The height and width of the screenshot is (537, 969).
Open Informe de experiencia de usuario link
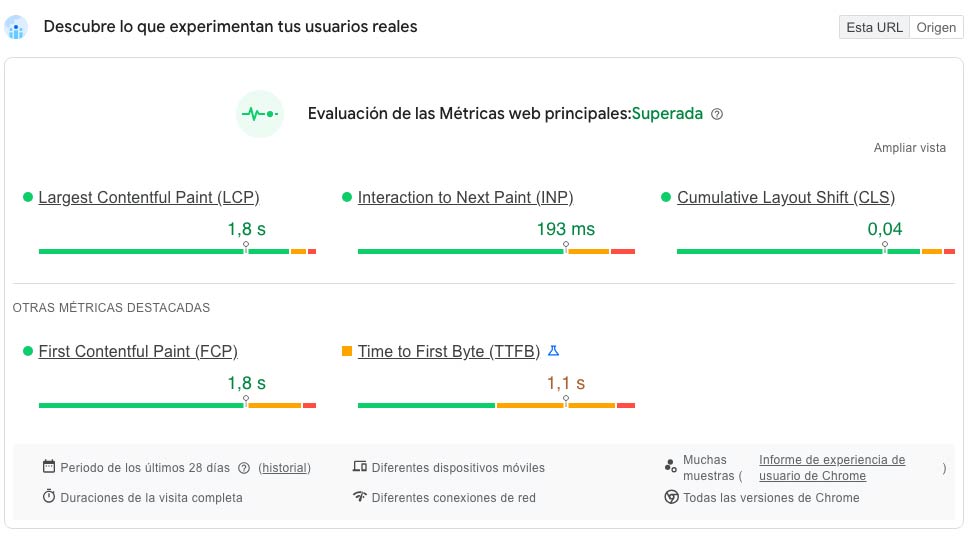tap(832, 460)
